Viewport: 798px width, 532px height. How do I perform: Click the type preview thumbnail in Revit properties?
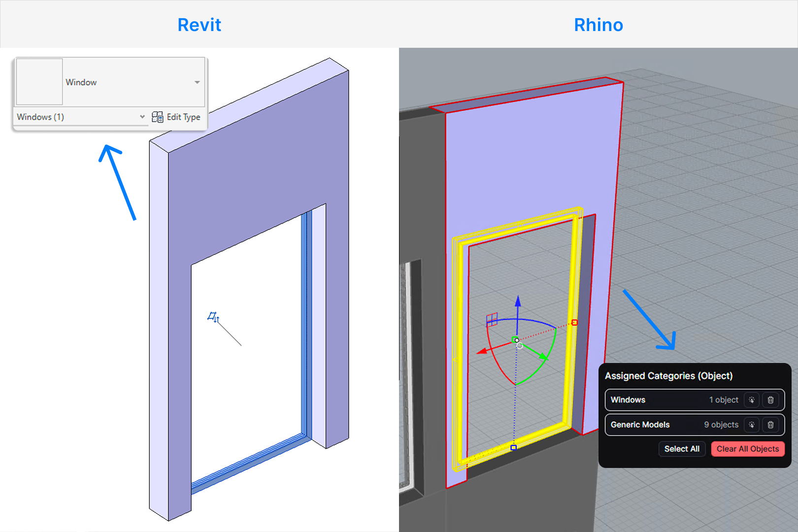[x=39, y=82]
